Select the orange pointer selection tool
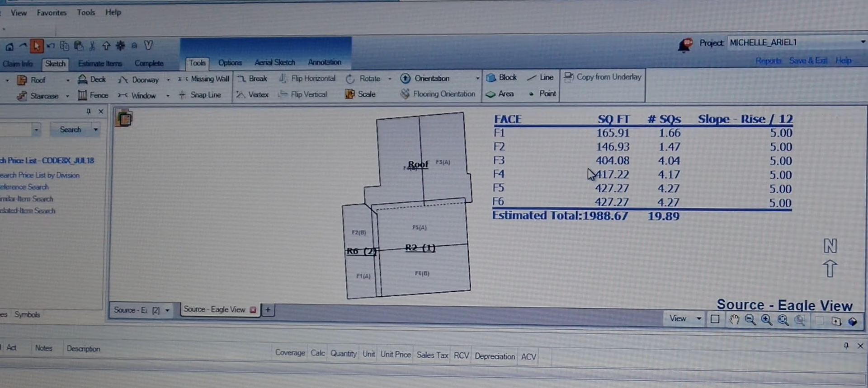This screenshot has width=868, height=388. pos(36,46)
